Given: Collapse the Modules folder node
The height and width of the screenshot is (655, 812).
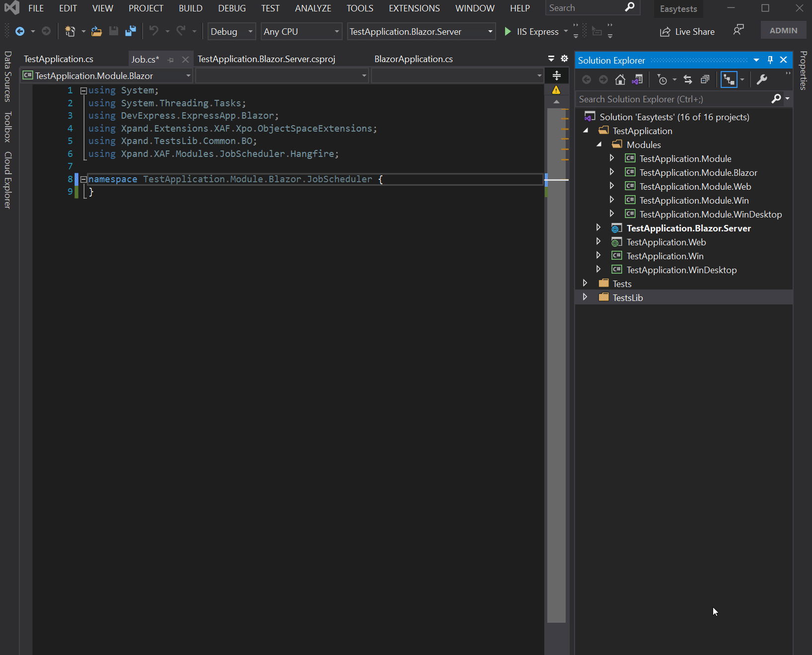Looking at the screenshot, I should [x=599, y=144].
